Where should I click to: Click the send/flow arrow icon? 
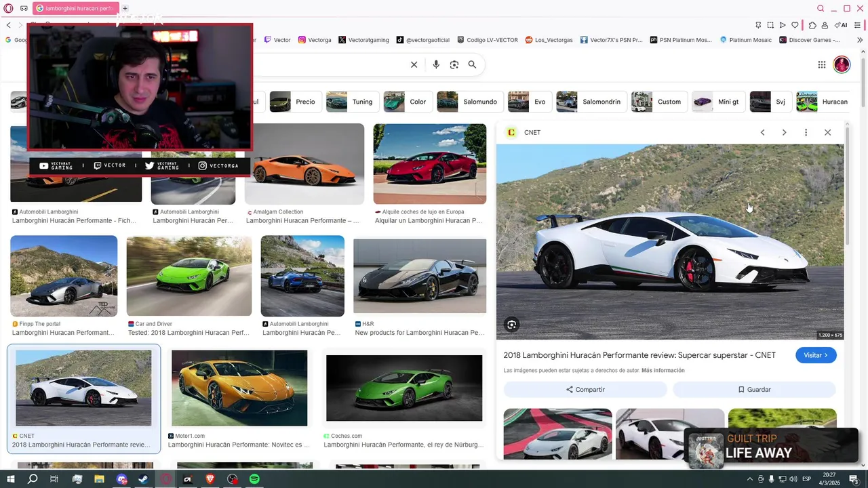pos(783,25)
